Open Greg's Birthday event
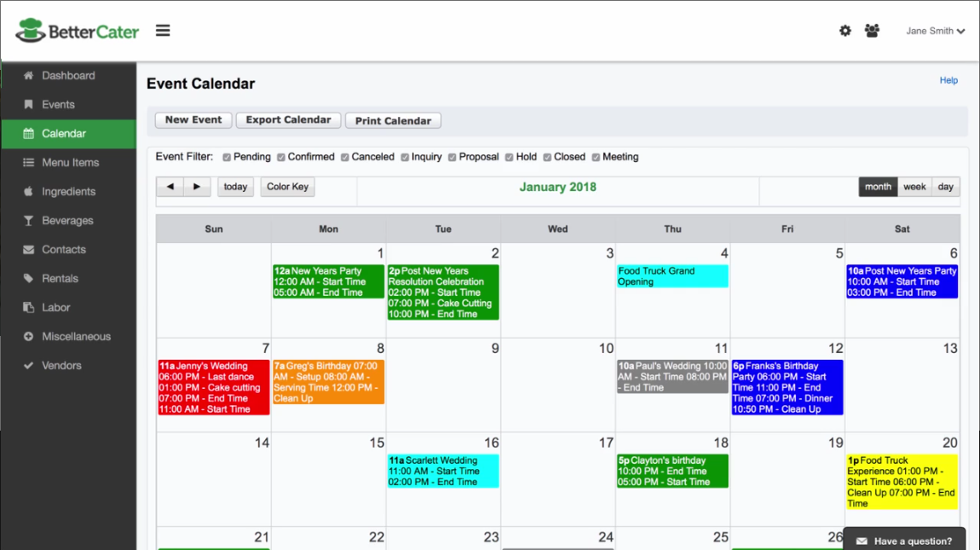The height and width of the screenshot is (550, 980). 328,382
